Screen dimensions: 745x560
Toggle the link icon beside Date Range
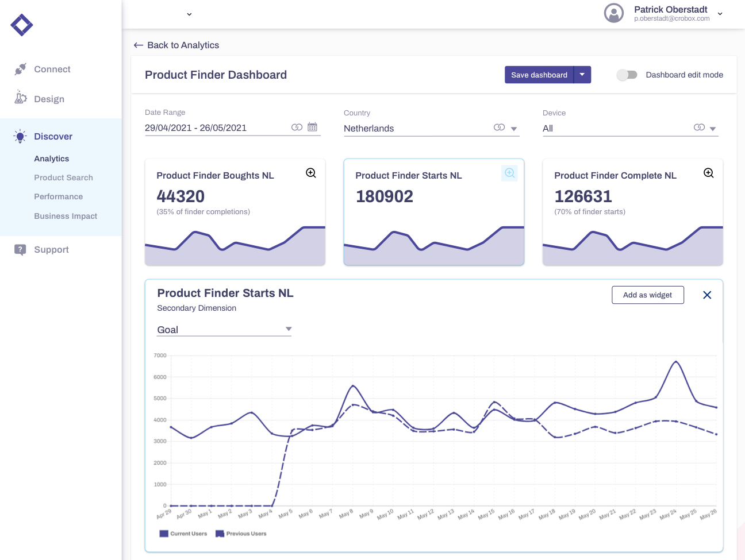pos(297,126)
